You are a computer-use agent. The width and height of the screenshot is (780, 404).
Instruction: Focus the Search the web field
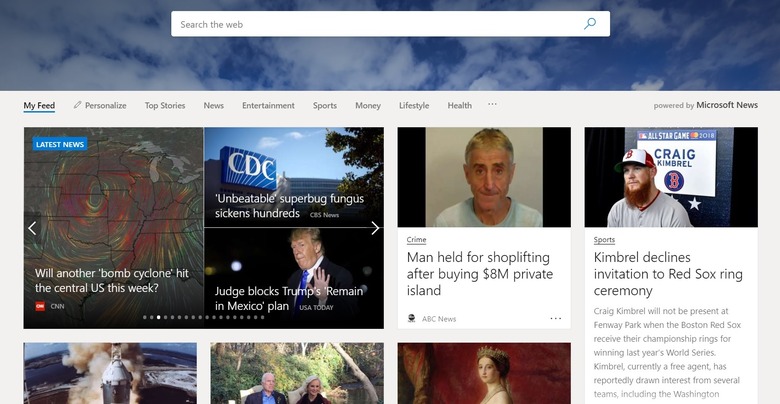390,24
